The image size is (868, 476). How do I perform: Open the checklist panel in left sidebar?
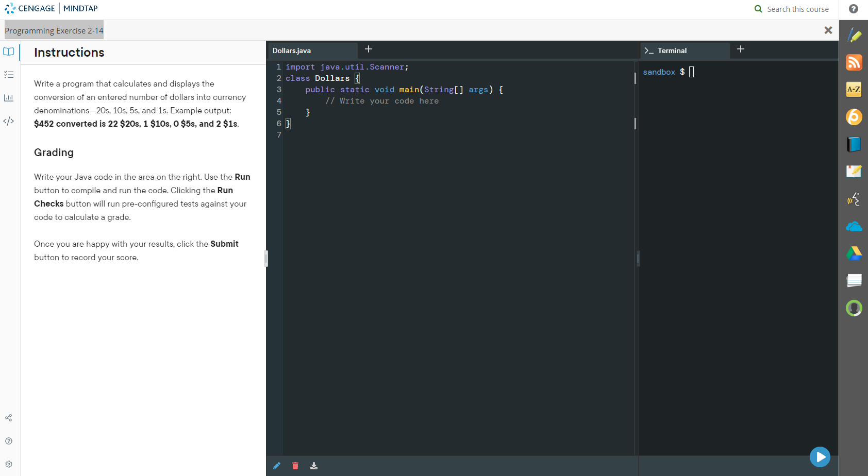pos(8,75)
